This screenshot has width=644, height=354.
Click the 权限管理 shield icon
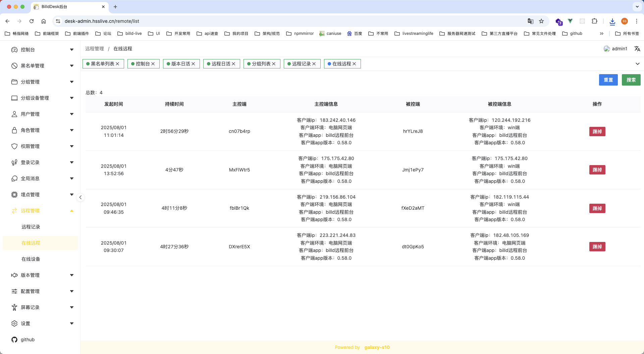(x=14, y=146)
